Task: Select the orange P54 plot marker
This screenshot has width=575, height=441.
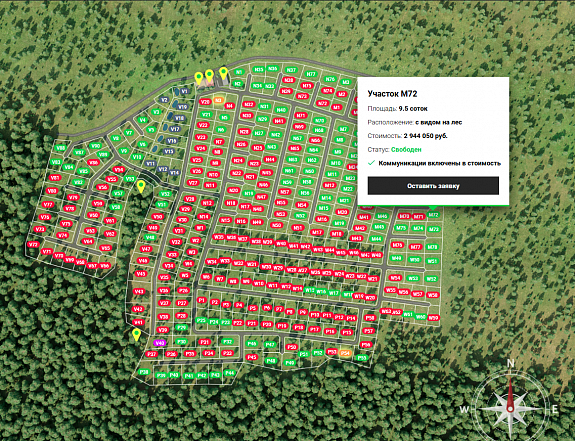Action: point(345,353)
